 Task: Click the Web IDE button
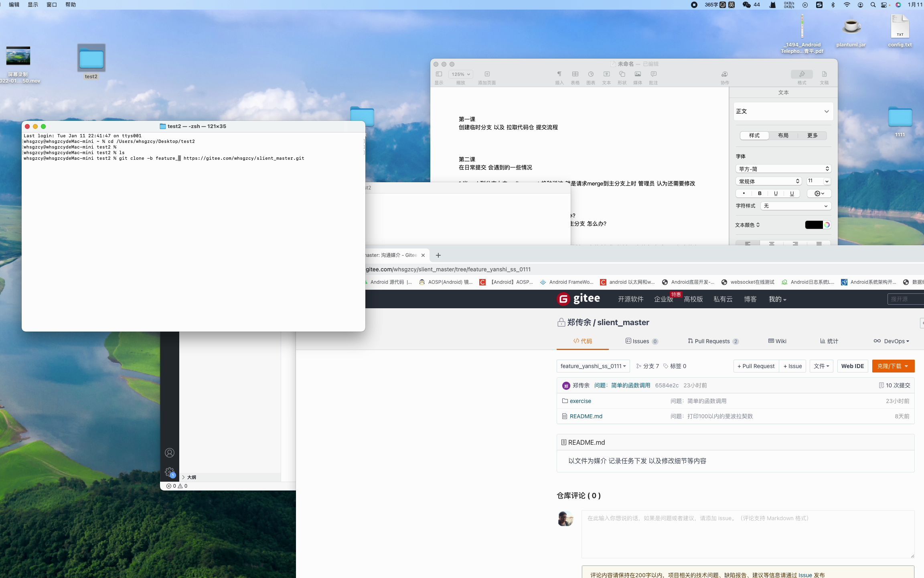click(852, 366)
